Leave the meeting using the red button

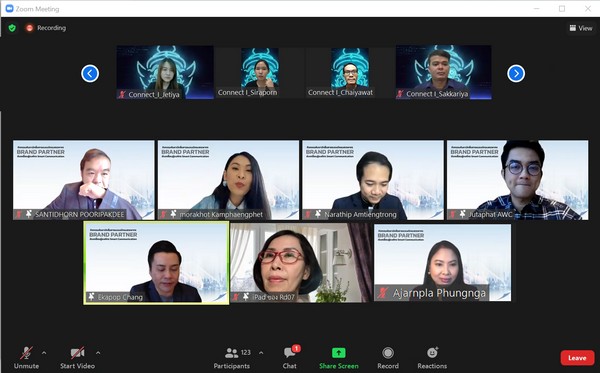pyautogui.click(x=577, y=358)
